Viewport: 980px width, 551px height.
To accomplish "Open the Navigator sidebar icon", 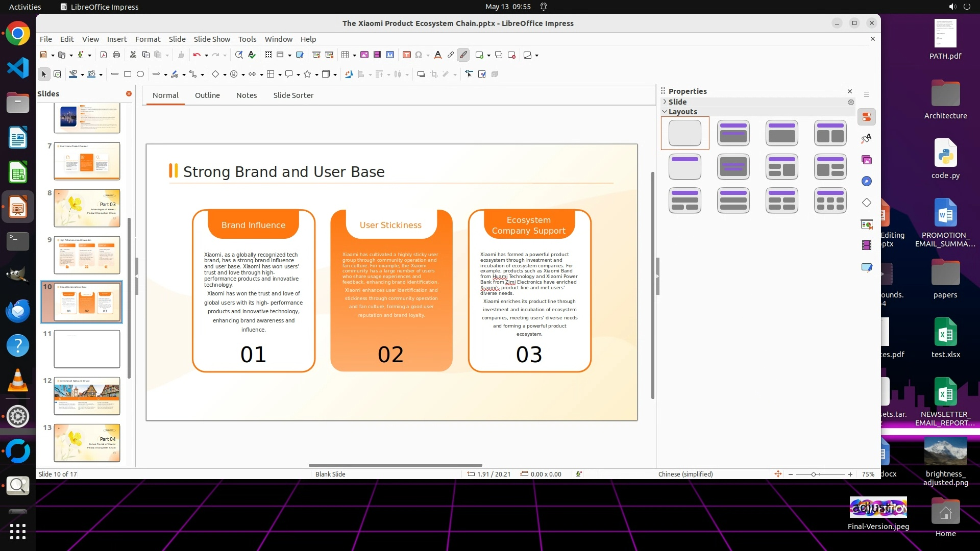I will (x=866, y=182).
